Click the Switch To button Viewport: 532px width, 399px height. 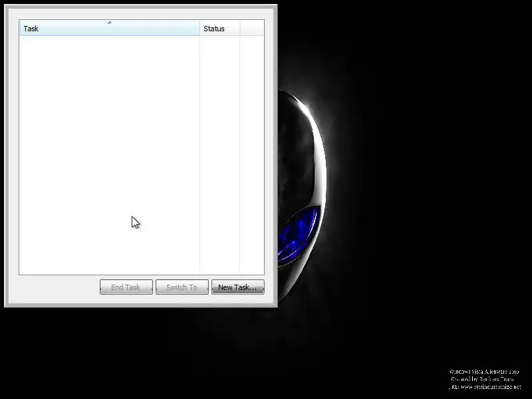tap(182, 287)
